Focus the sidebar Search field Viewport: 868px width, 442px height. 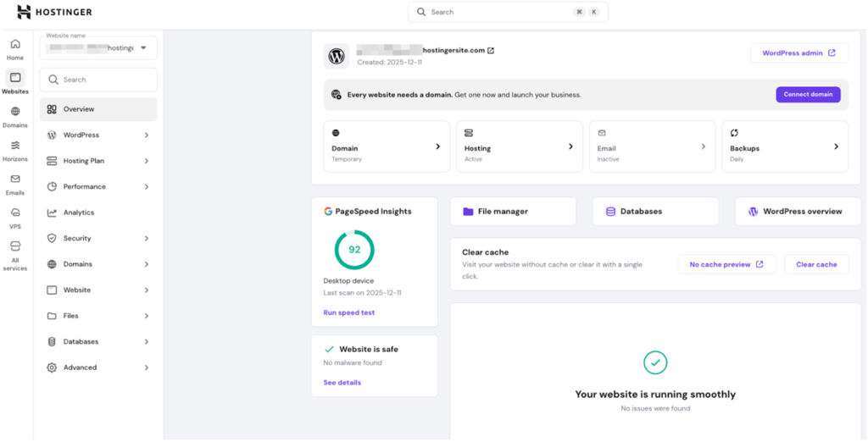pyautogui.click(x=98, y=80)
